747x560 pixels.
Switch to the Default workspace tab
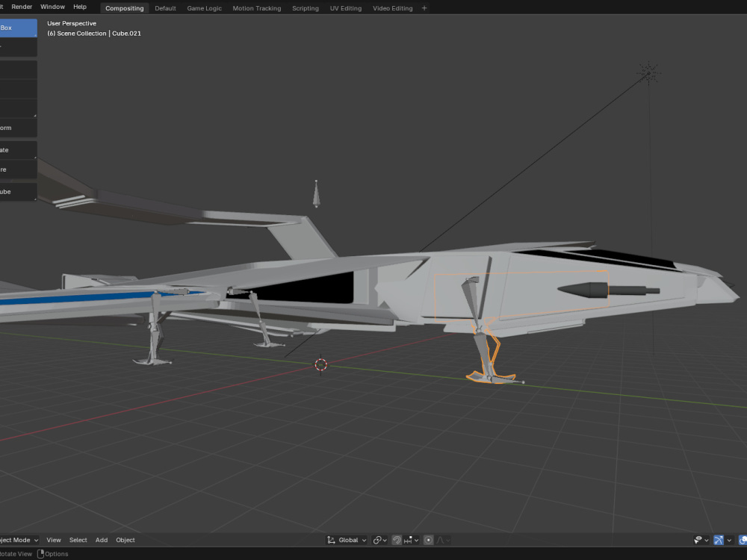coord(165,8)
